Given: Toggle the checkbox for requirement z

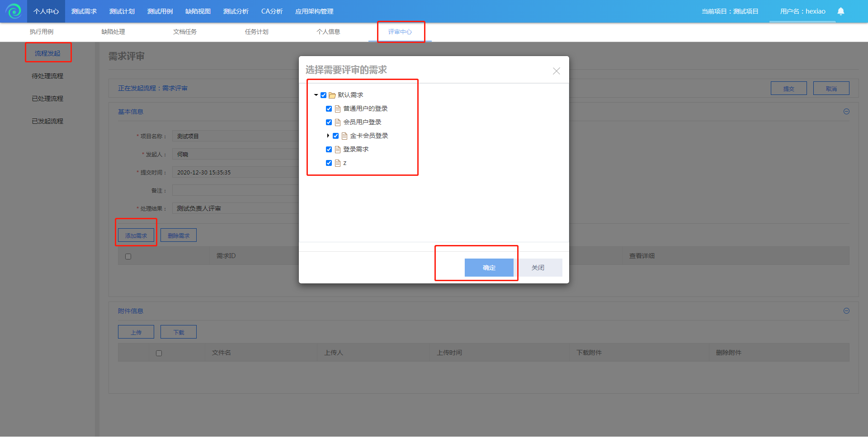Looking at the screenshot, I should click(329, 163).
